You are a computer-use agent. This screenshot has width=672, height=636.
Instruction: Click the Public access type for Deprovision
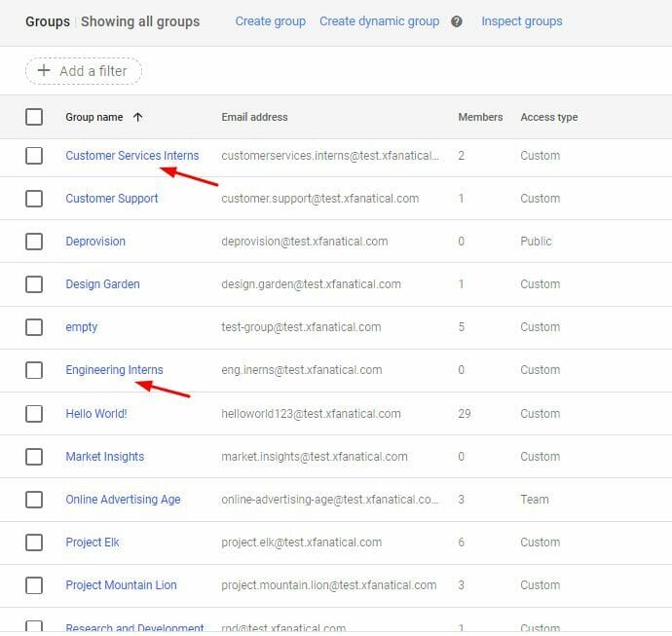[x=536, y=242]
